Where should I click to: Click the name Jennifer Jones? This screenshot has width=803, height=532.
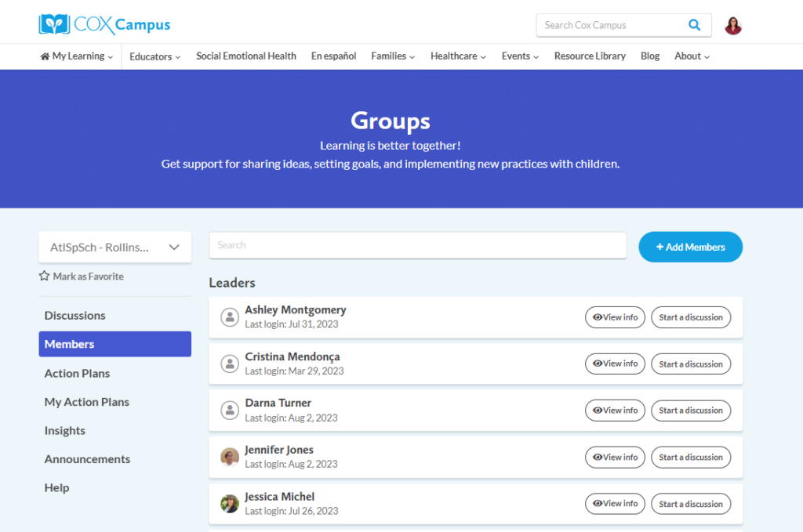pyautogui.click(x=279, y=450)
